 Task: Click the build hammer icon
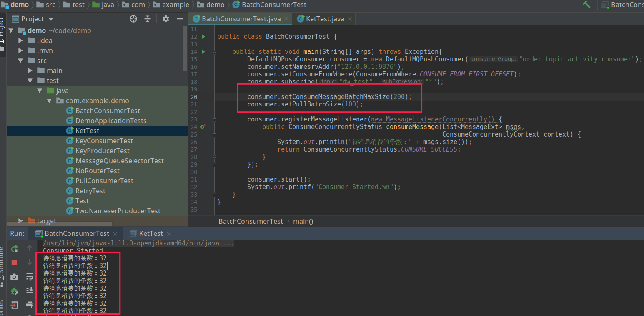point(587,5)
